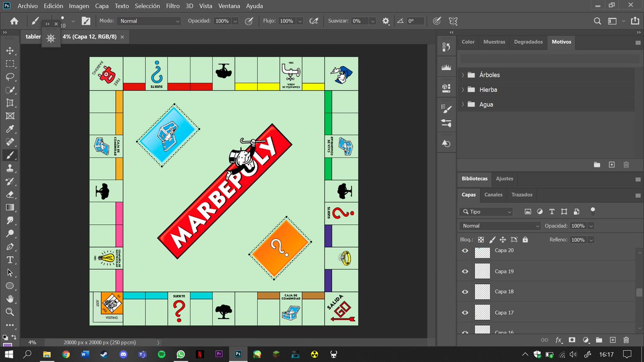This screenshot has width=644, height=362.
Task: Toggle lock all padlock icon
Action: [525, 240]
